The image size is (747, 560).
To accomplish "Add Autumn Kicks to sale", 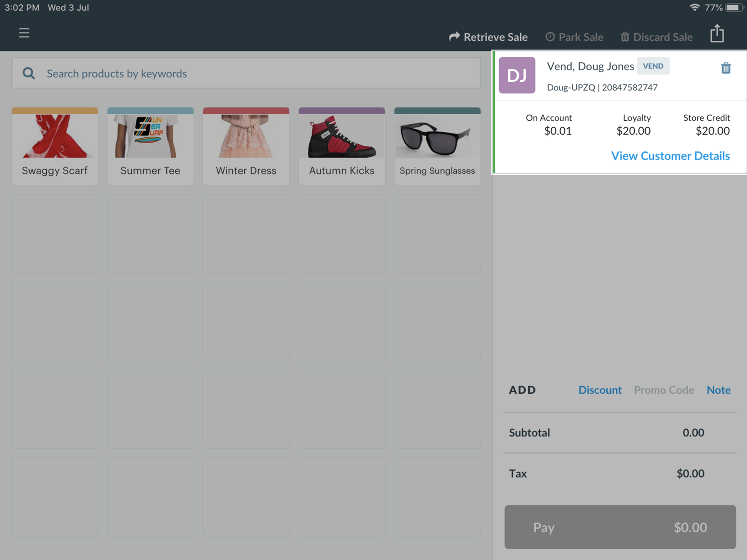I will pyautogui.click(x=341, y=147).
